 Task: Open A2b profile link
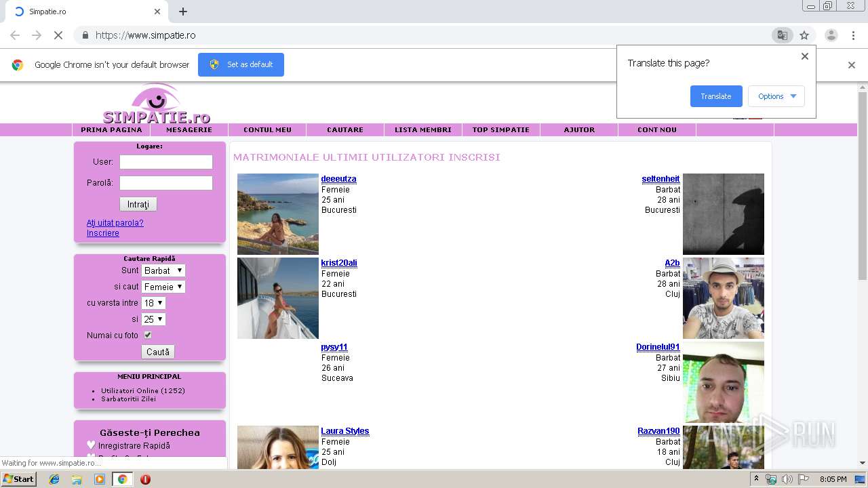coord(672,263)
